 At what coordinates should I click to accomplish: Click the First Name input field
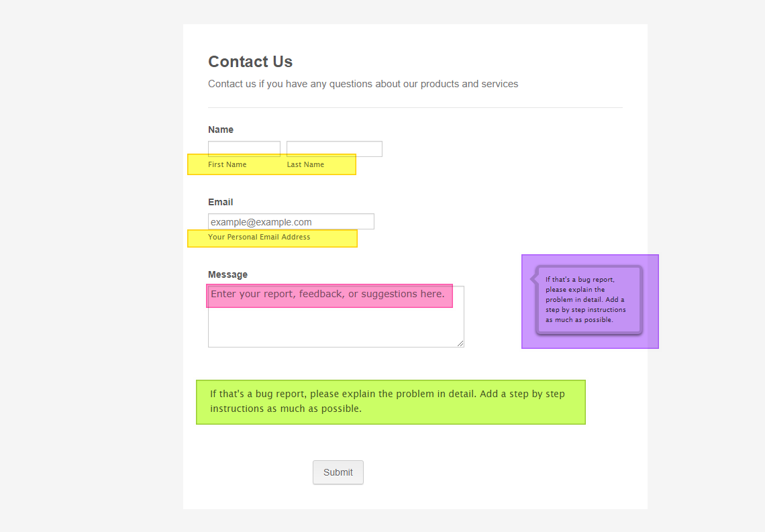coord(244,149)
